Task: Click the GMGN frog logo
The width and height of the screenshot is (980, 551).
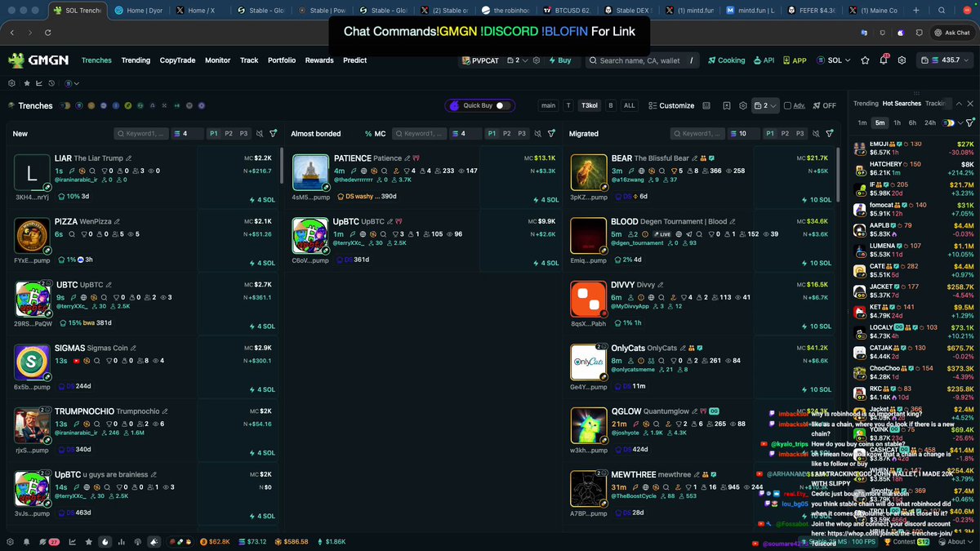Action: pos(38,60)
